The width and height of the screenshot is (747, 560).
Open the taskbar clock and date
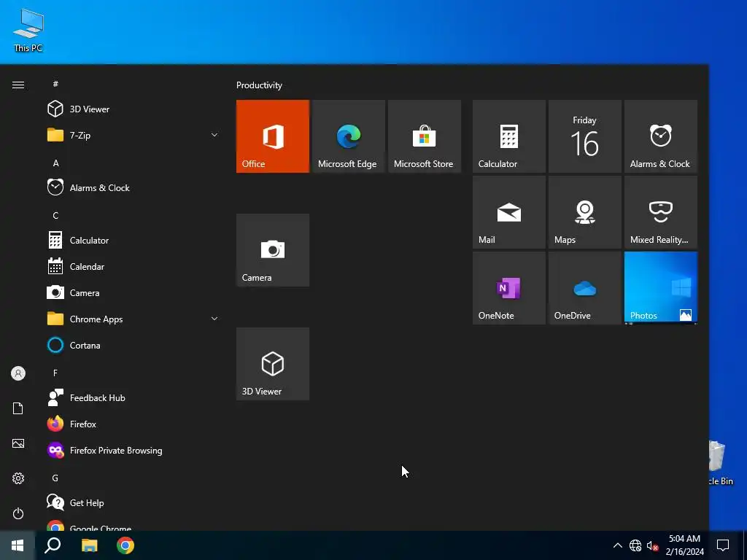click(684, 545)
